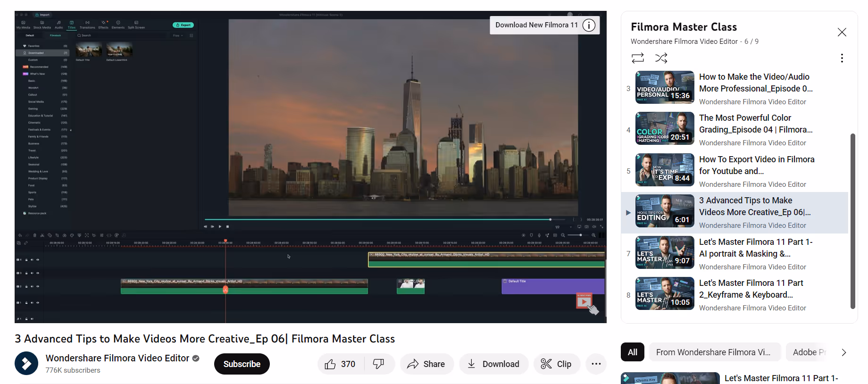
Task: Click Export button in the Filmora video
Action: point(183,25)
